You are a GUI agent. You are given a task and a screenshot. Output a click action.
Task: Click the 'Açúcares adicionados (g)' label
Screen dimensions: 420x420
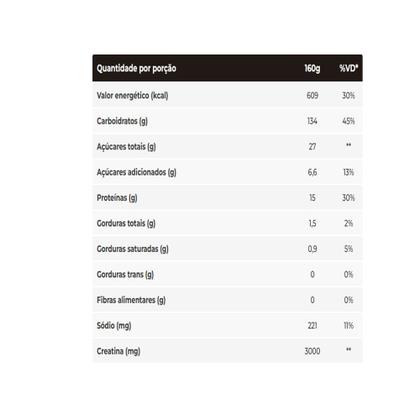pyautogui.click(x=136, y=172)
